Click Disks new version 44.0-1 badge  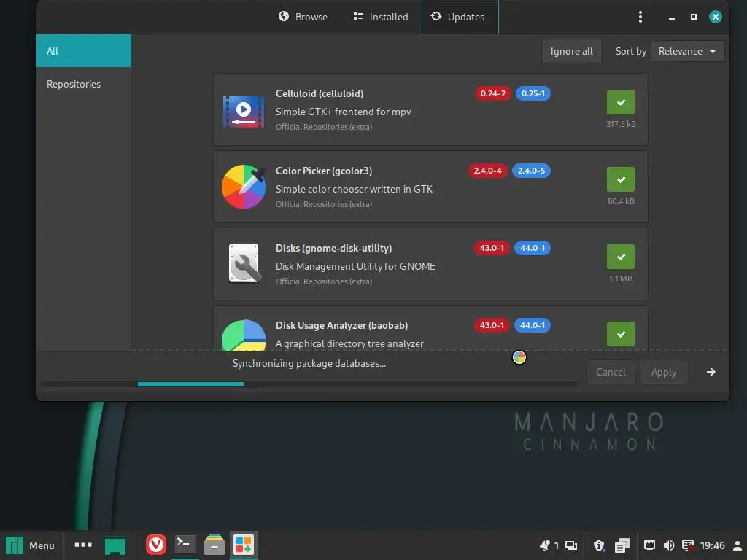pos(532,248)
